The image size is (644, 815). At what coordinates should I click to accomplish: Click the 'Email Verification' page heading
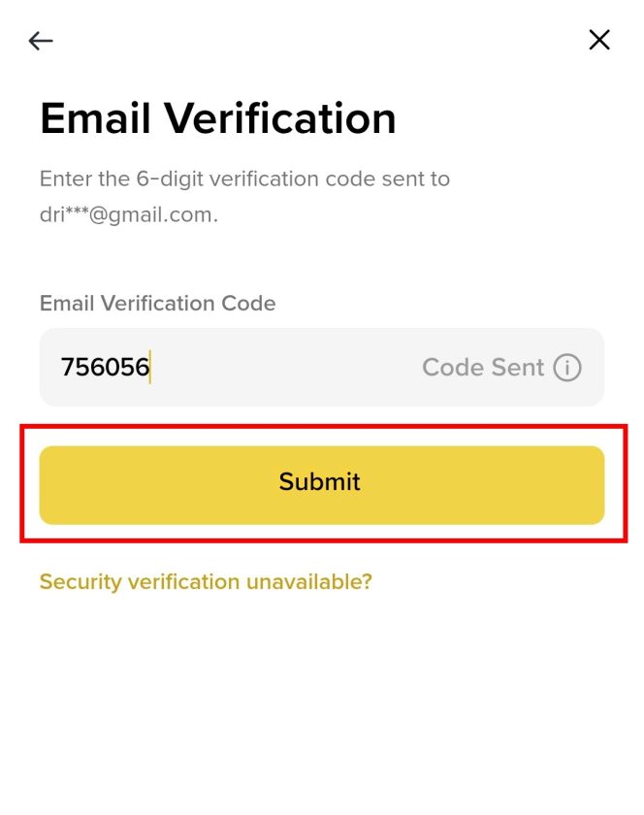pos(218,118)
